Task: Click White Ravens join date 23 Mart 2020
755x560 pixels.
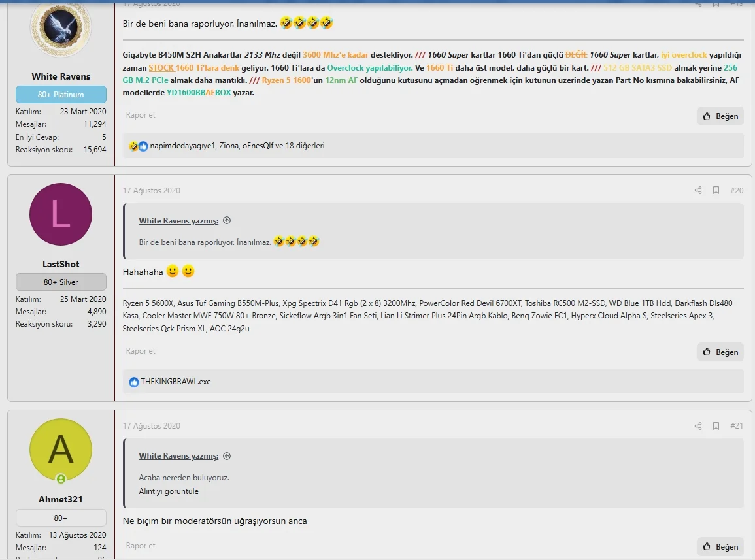Action: [x=83, y=111]
